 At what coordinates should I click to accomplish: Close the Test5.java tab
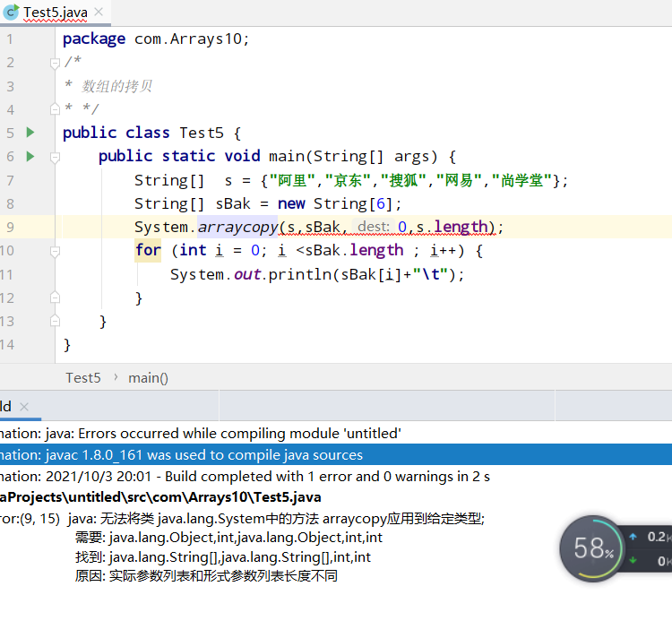(99, 12)
